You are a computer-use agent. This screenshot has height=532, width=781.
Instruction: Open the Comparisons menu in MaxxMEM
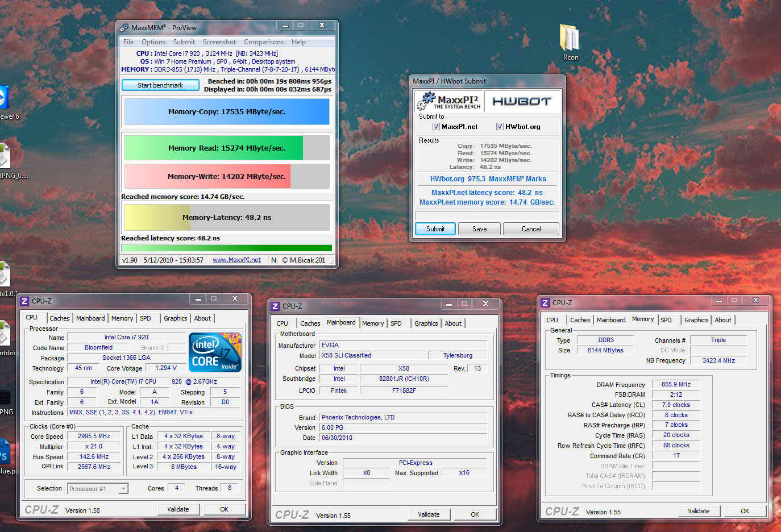pos(264,42)
